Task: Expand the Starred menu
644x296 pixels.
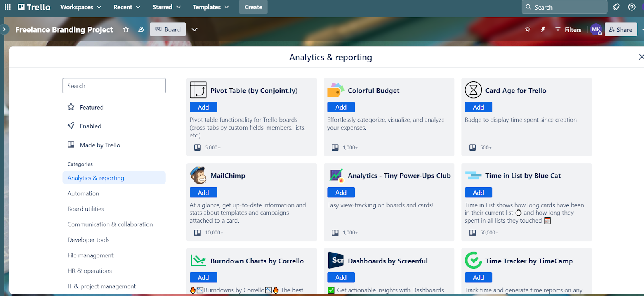Action: [167, 7]
